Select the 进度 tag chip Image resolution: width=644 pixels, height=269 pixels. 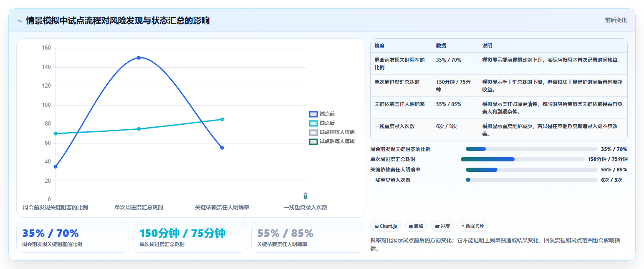tap(442, 226)
